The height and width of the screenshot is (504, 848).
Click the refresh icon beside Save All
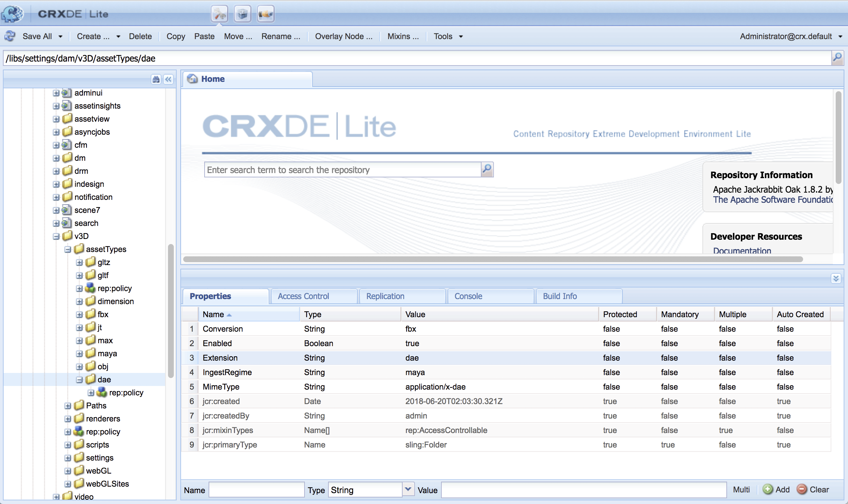pos(10,36)
